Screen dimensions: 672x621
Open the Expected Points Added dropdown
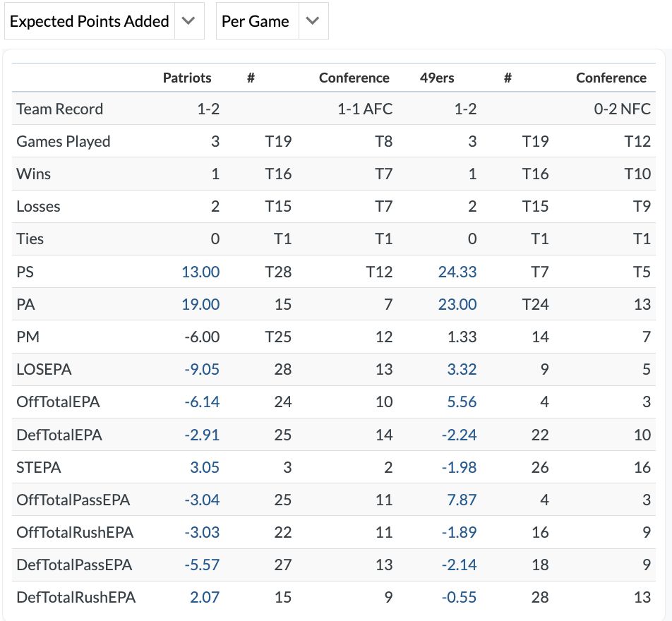coord(89,21)
